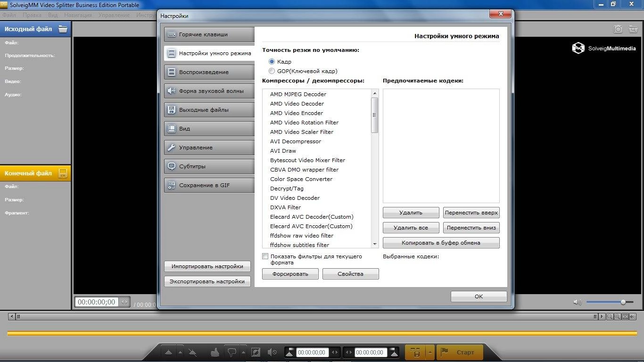Open the batch queue dropdown arrow
This screenshot has width=644, height=362.
tap(430, 352)
